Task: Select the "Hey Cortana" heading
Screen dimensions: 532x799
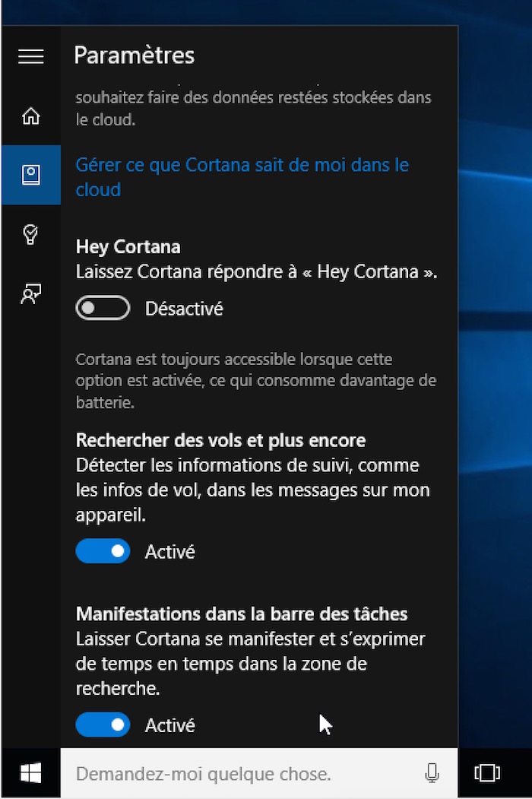Action: pyautogui.click(x=128, y=247)
